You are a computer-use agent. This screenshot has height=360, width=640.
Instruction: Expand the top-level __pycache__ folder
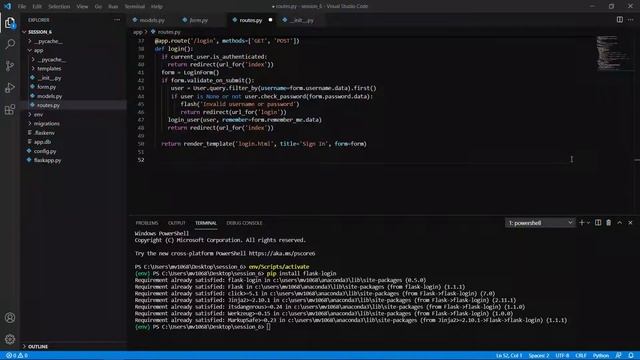(x=49, y=41)
